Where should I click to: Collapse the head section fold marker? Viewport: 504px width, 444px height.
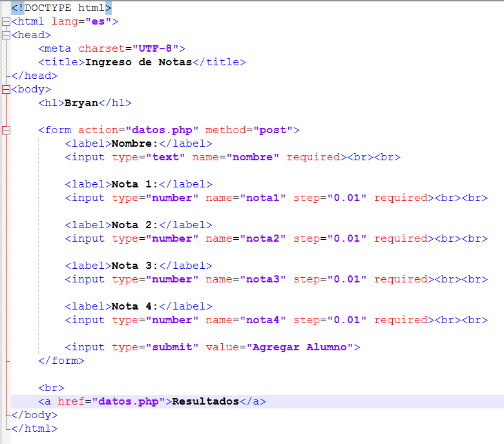(6, 35)
